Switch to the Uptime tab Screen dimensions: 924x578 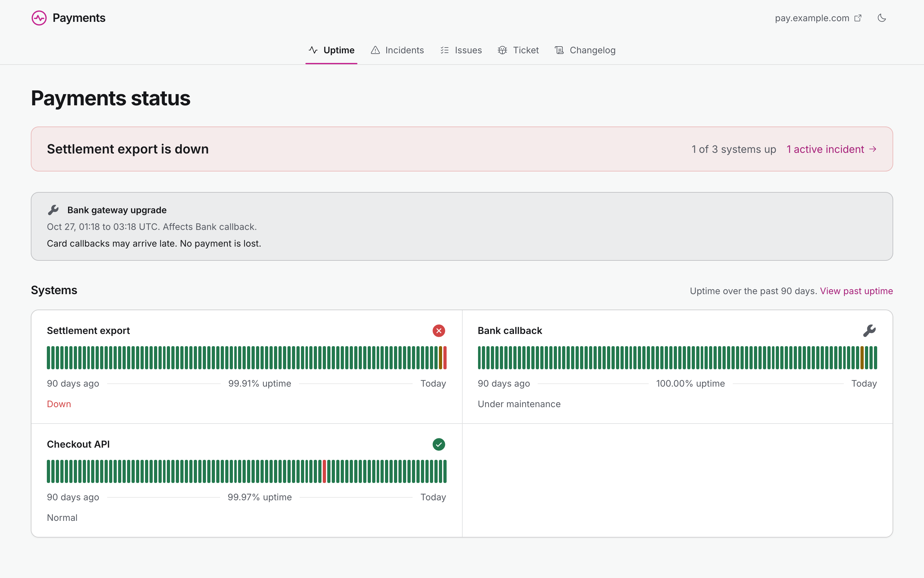[x=331, y=50]
